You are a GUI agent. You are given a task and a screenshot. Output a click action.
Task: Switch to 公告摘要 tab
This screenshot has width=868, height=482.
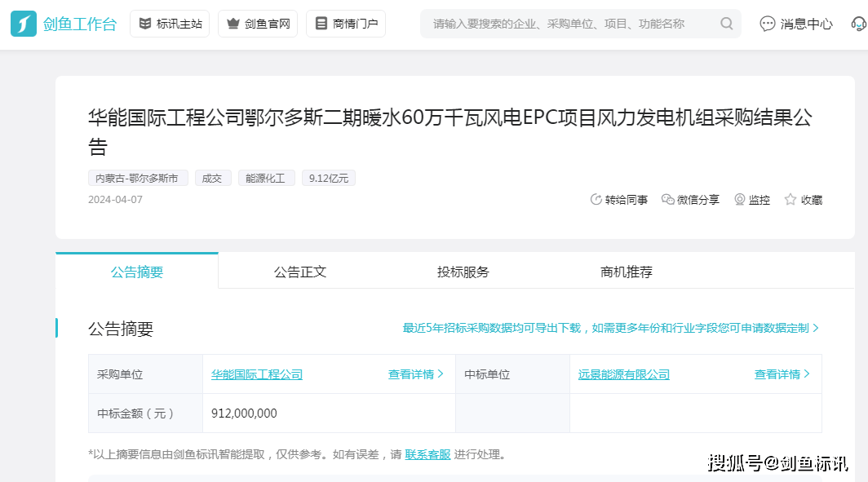click(x=137, y=272)
